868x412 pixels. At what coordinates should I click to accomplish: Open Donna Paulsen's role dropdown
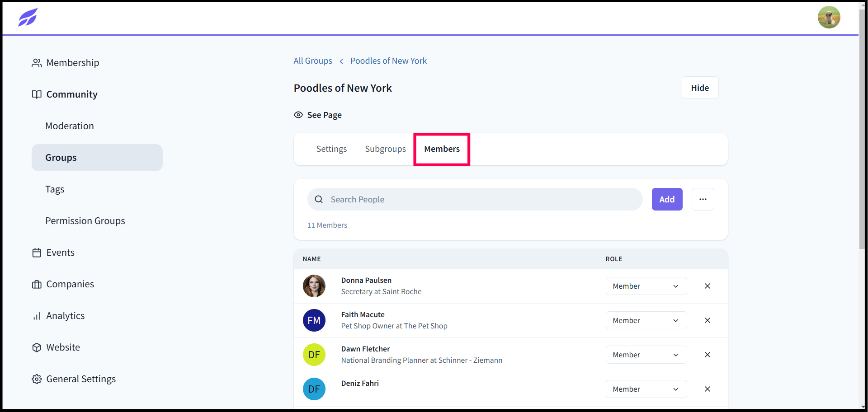pyautogui.click(x=646, y=286)
